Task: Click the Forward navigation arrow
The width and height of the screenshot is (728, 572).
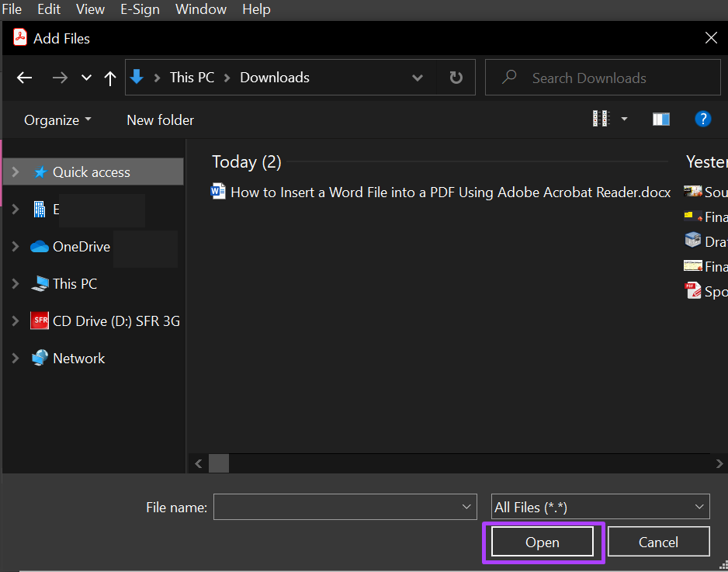Action: coord(60,78)
